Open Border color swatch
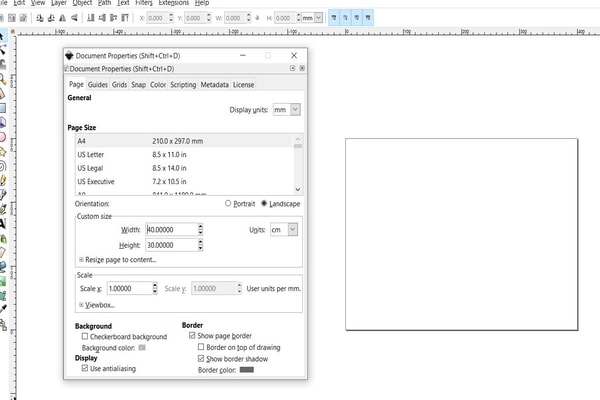600x400 pixels. (x=247, y=369)
